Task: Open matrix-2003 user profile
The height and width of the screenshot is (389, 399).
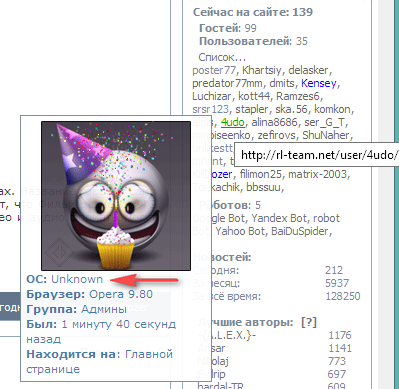Action: click(317, 174)
